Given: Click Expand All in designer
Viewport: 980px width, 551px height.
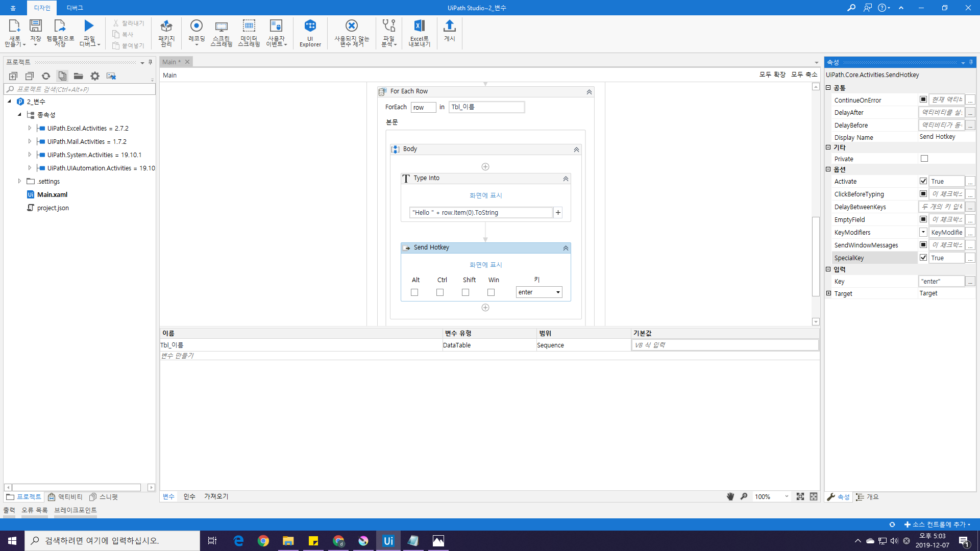Looking at the screenshot, I should click(772, 74).
